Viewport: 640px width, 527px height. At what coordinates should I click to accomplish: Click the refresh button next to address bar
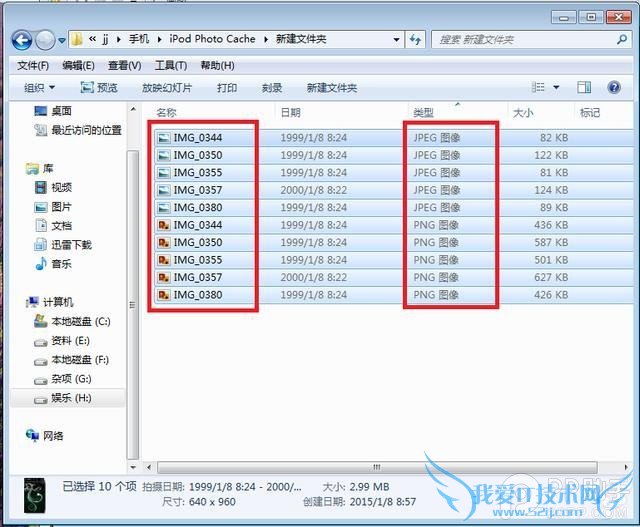coord(416,40)
